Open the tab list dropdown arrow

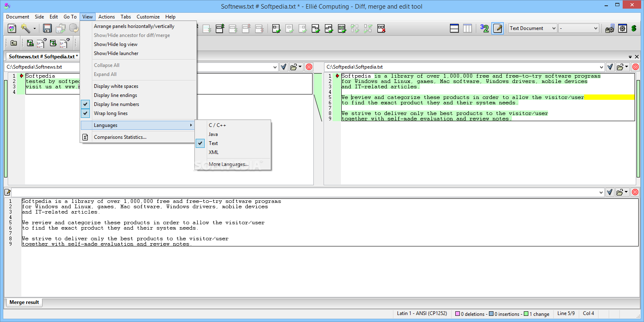630,57
